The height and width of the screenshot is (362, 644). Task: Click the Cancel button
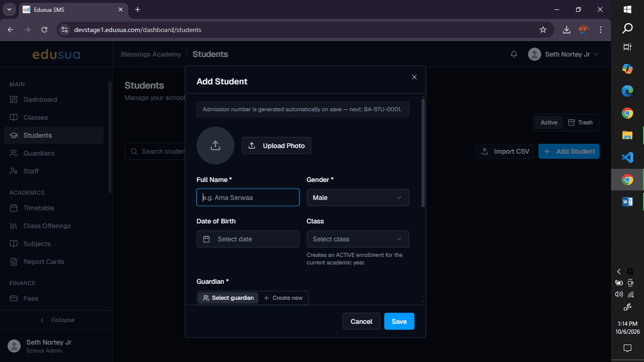point(362,321)
